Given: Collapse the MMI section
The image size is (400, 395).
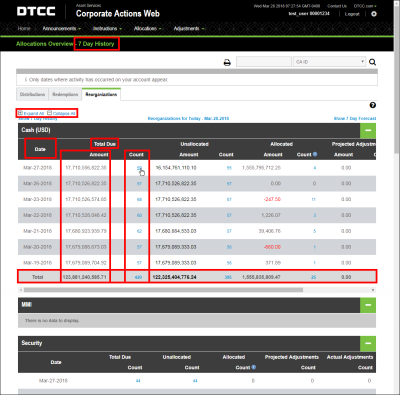Looking at the screenshot, I should 368,305.
